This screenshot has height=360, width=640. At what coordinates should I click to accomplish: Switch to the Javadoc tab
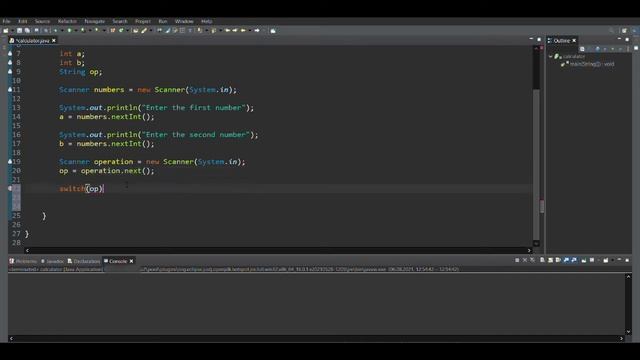[52, 261]
